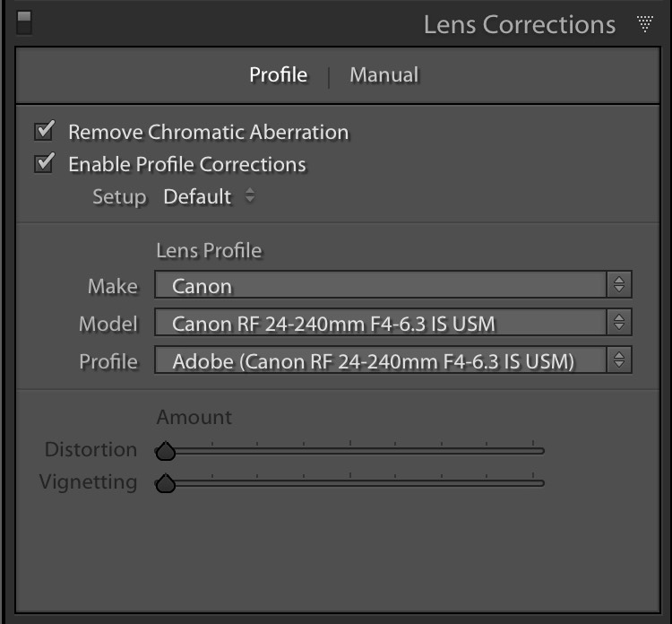Switch to the Profile tab
The height and width of the screenshot is (624, 672).
click(x=278, y=75)
